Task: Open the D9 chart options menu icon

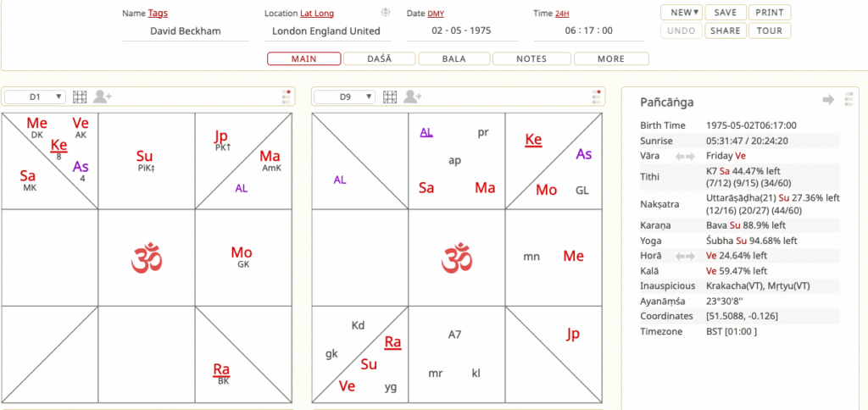Action: coord(597,97)
